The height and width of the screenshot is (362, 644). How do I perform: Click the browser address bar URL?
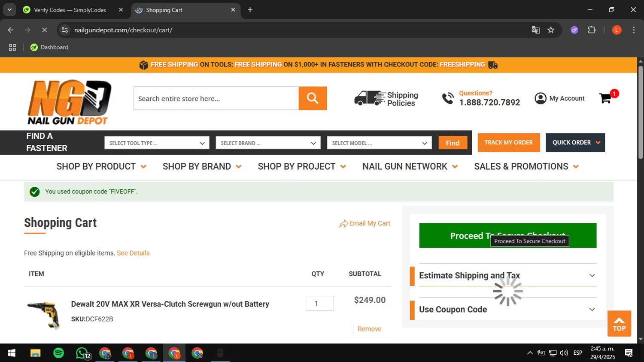pyautogui.click(x=123, y=30)
